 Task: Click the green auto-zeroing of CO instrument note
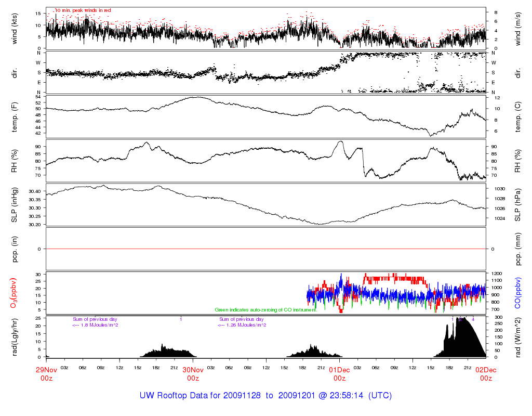click(x=265, y=310)
